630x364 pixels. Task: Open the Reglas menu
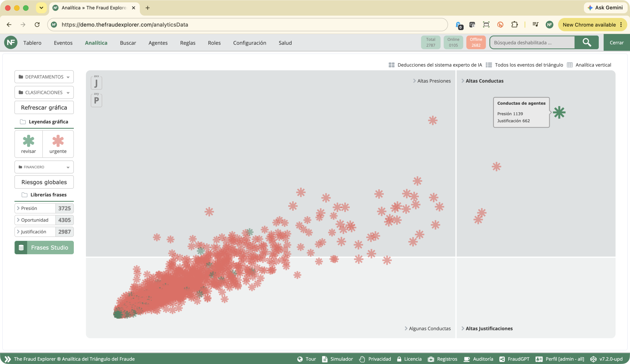pos(188,43)
